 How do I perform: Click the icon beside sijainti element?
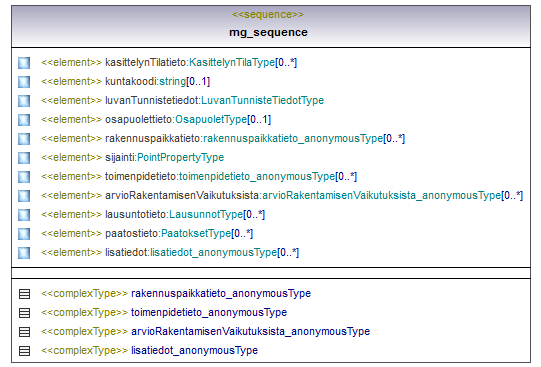(24, 158)
